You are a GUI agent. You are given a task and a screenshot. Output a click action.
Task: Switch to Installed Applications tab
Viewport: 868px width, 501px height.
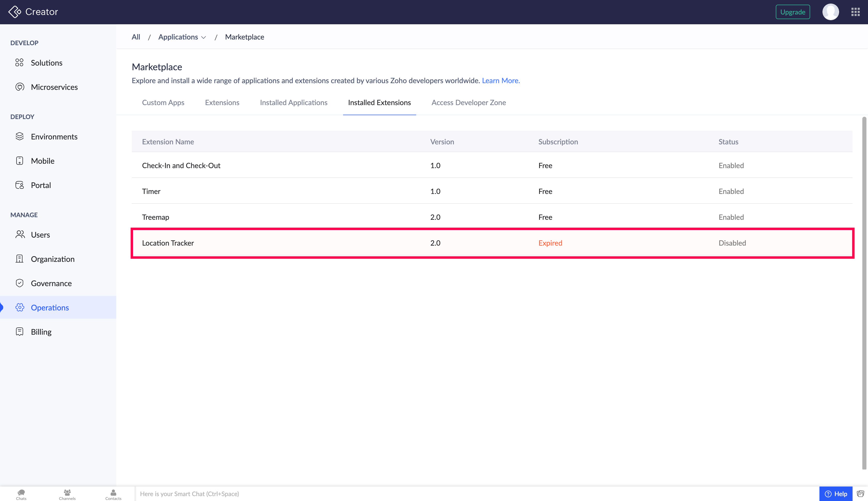tap(293, 103)
